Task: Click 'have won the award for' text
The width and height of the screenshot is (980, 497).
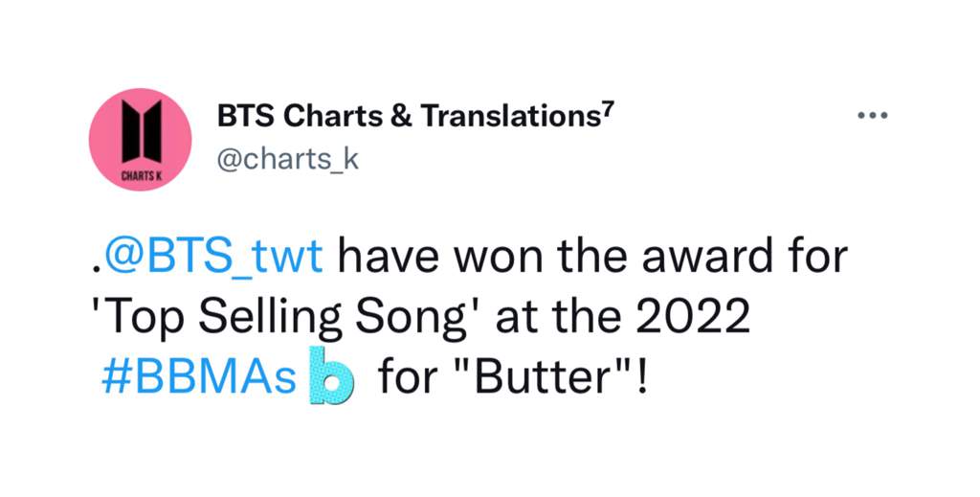Action: [593, 258]
